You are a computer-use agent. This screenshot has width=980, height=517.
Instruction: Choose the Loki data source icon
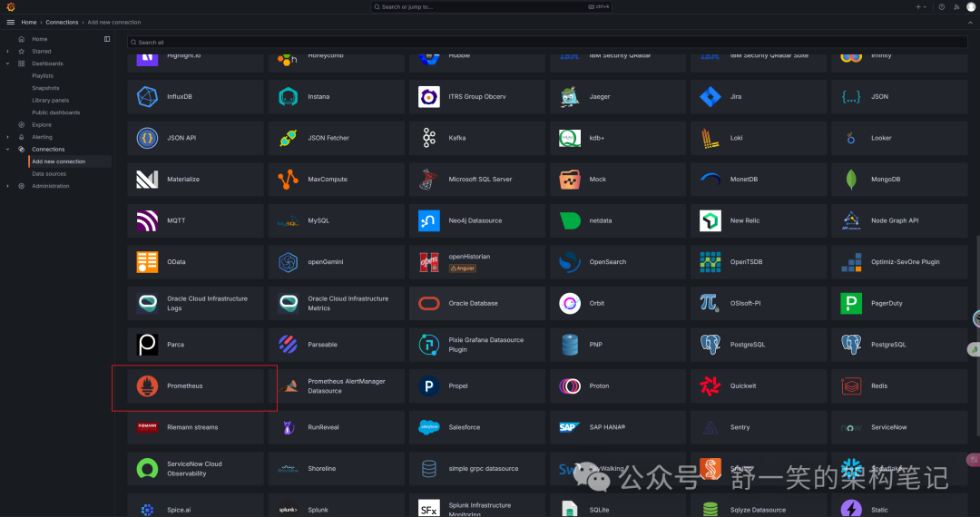710,138
